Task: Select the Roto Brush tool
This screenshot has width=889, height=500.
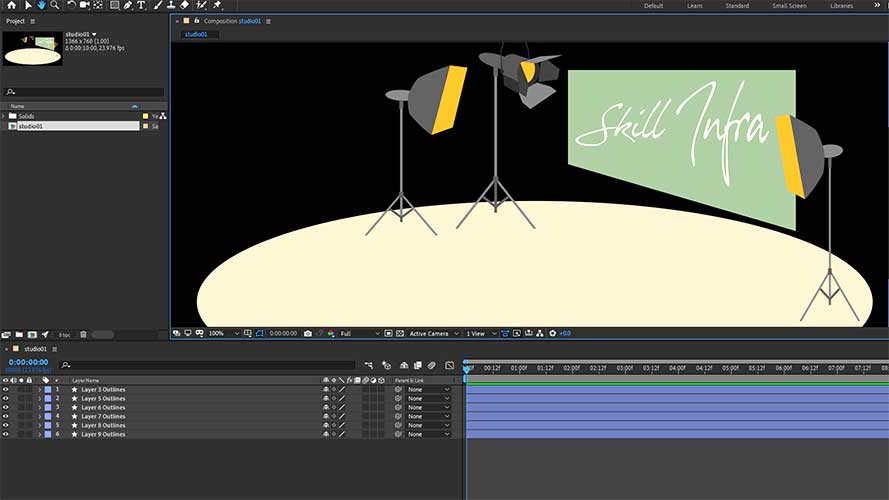Action: coord(201,5)
